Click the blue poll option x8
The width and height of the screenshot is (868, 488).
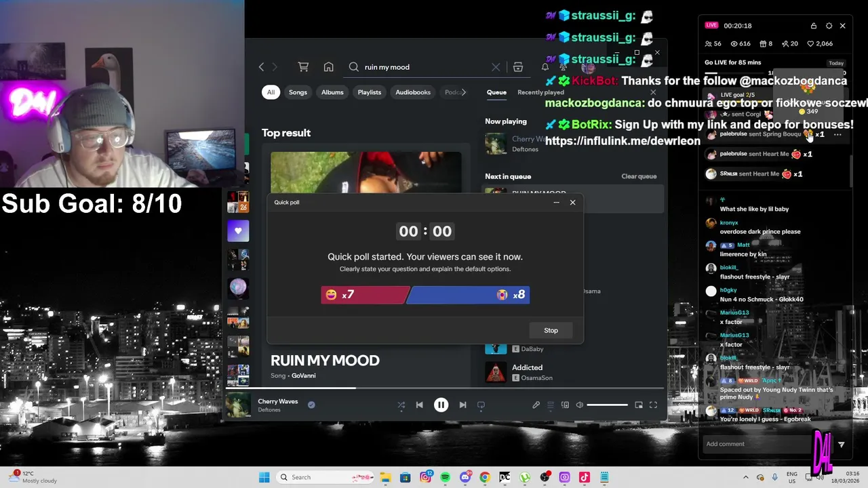tap(468, 295)
